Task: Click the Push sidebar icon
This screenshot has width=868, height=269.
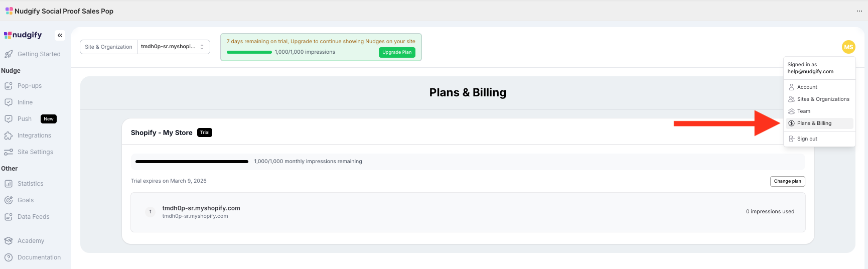Action: (x=9, y=119)
